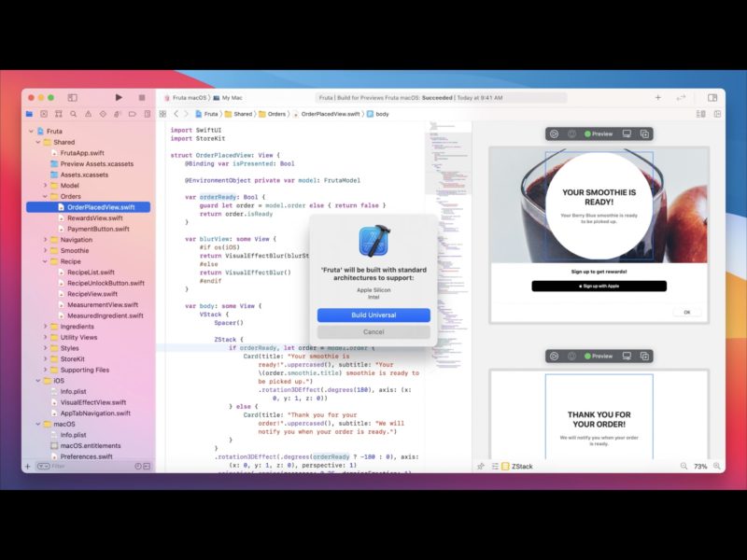Viewport: 747px width, 560px height.
Task: Choose the My Mac run destination
Action: click(228, 98)
